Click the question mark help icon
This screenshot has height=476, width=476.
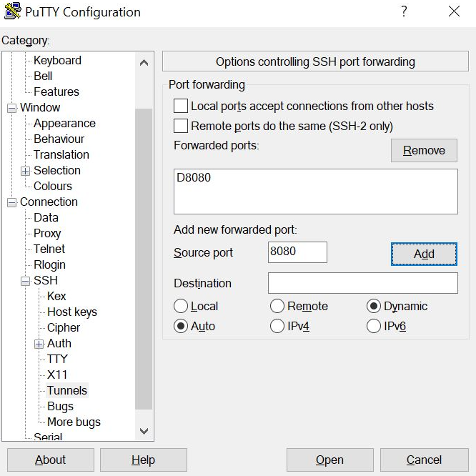pos(404,11)
